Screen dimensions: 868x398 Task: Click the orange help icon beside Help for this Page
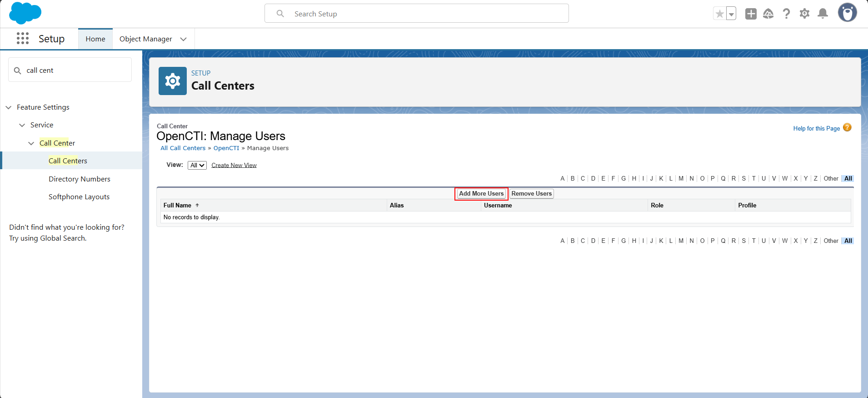pos(847,127)
